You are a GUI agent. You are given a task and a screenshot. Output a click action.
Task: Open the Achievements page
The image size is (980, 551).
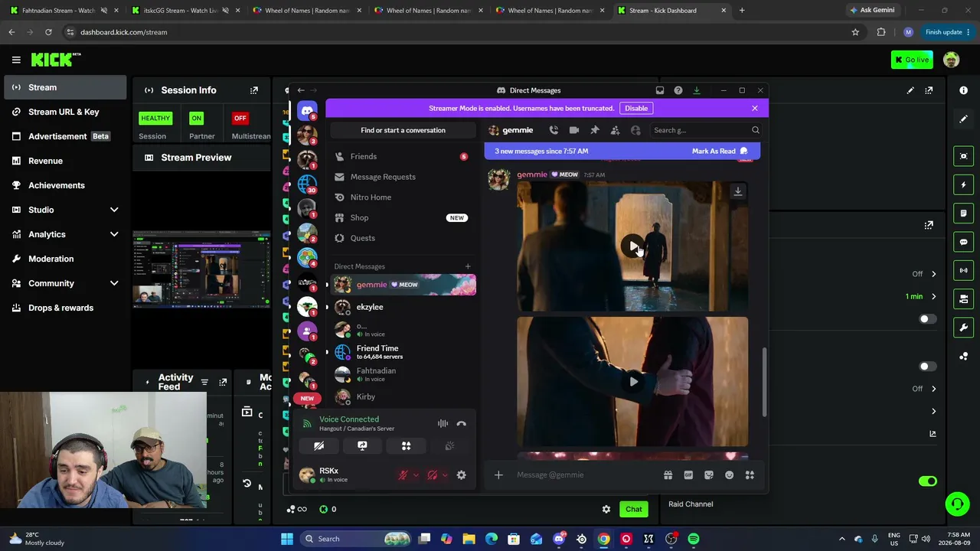(x=64, y=185)
